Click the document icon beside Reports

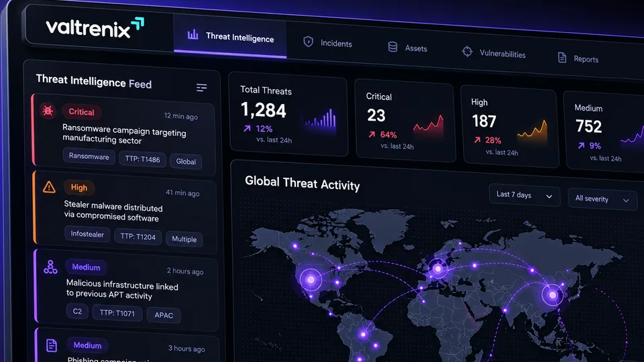[562, 58]
